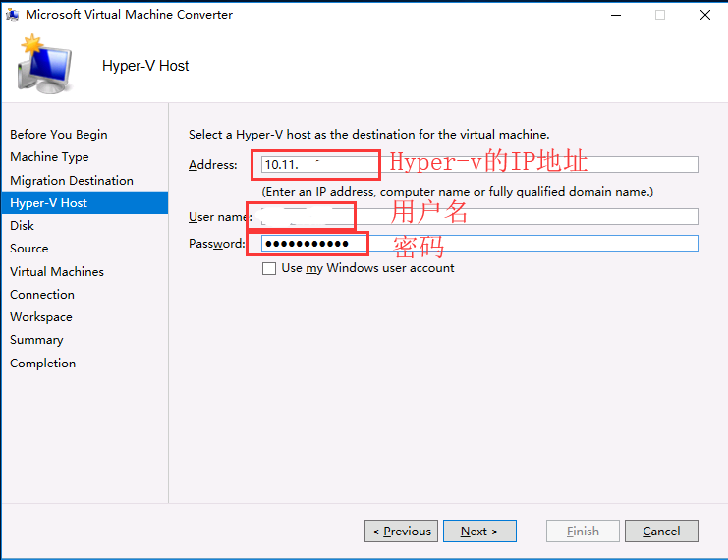
Task: Click the 'Password:' label
Action: (x=216, y=244)
